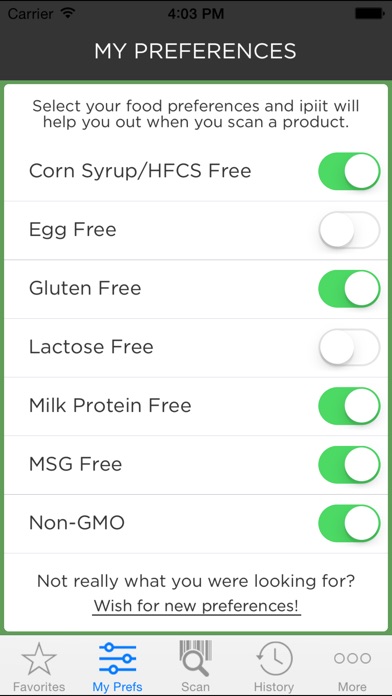Select the Gluten Free row label

pyautogui.click(x=85, y=288)
